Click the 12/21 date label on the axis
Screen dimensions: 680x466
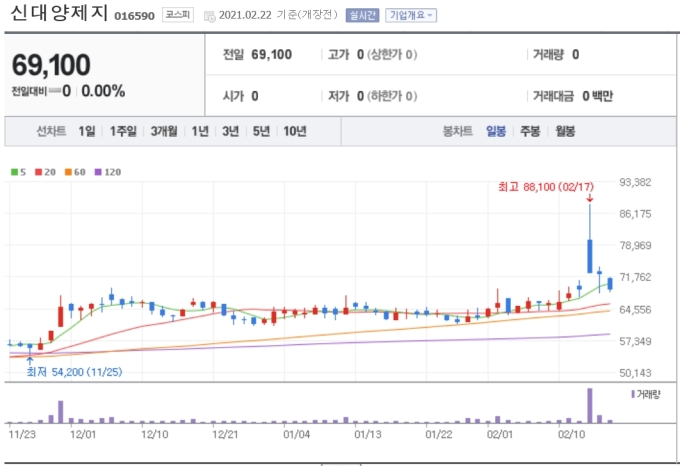coord(225,434)
